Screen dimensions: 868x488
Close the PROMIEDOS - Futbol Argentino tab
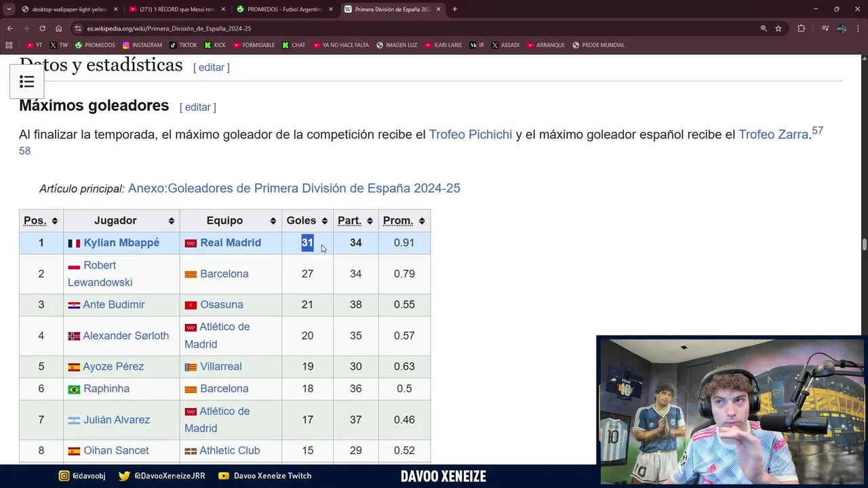(x=330, y=9)
